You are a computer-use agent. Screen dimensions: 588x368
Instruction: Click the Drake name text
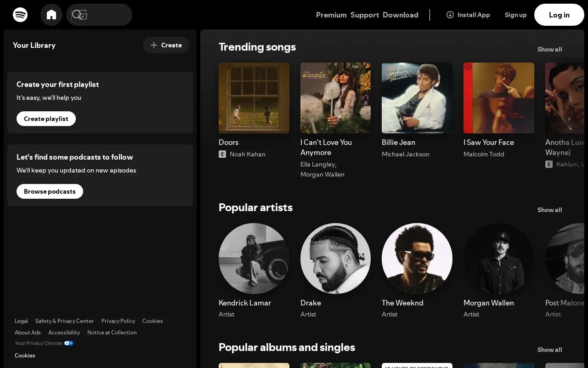click(311, 303)
